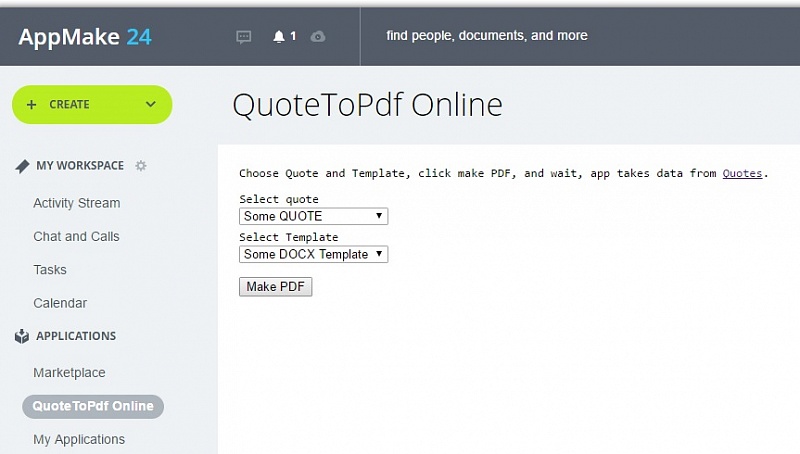Expand the Create button chevron
Screen dimensions: 800x454
click(151, 104)
